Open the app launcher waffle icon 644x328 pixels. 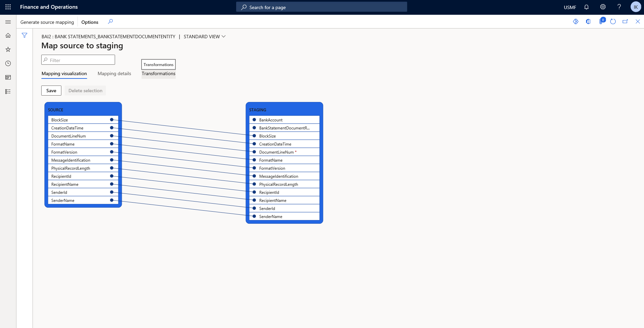click(8, 7)
